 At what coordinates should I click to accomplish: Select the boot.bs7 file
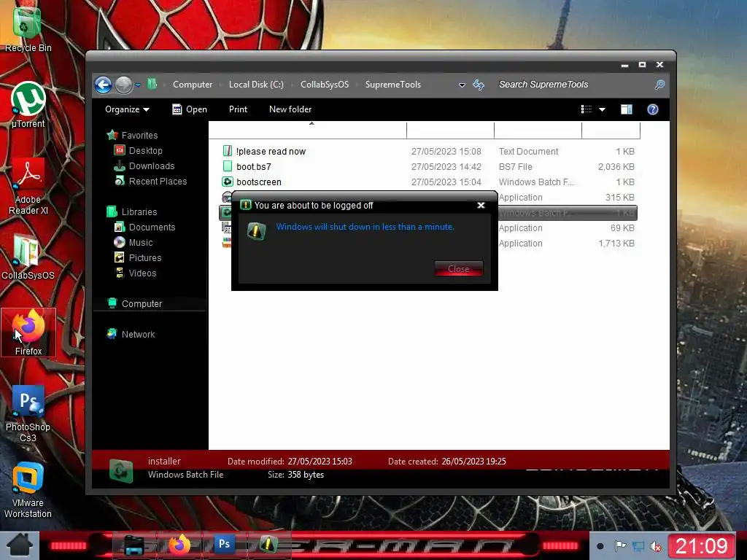429,167
